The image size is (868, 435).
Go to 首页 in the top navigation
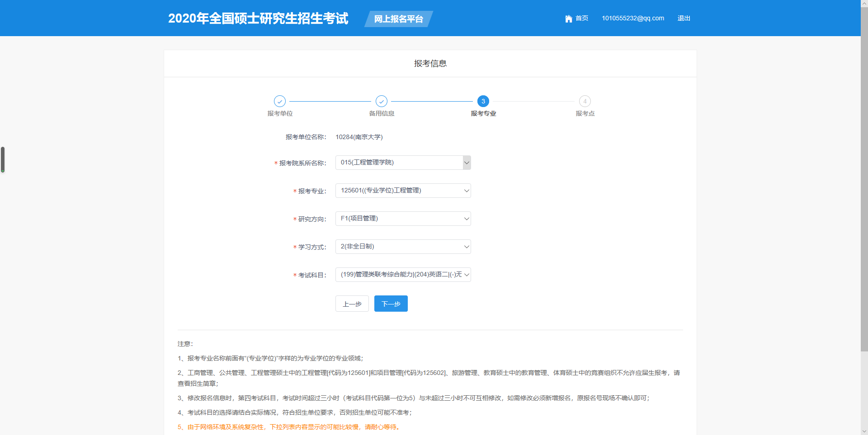(x=581, y=19)
